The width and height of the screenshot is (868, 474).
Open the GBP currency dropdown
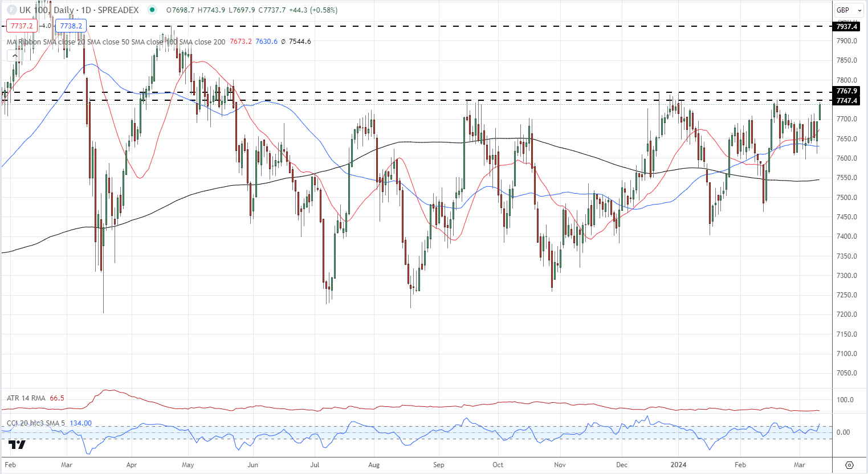(848, 10)
